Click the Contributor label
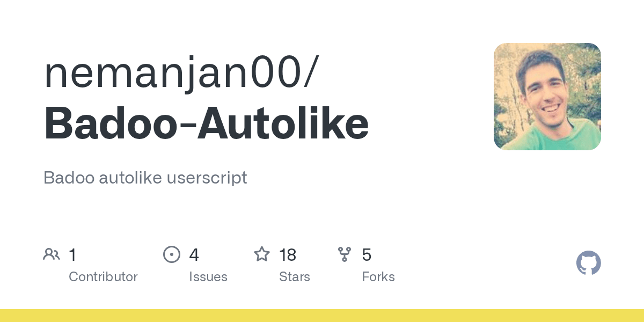Viewport: 644px width, 322px height. (x=103, y=277)
